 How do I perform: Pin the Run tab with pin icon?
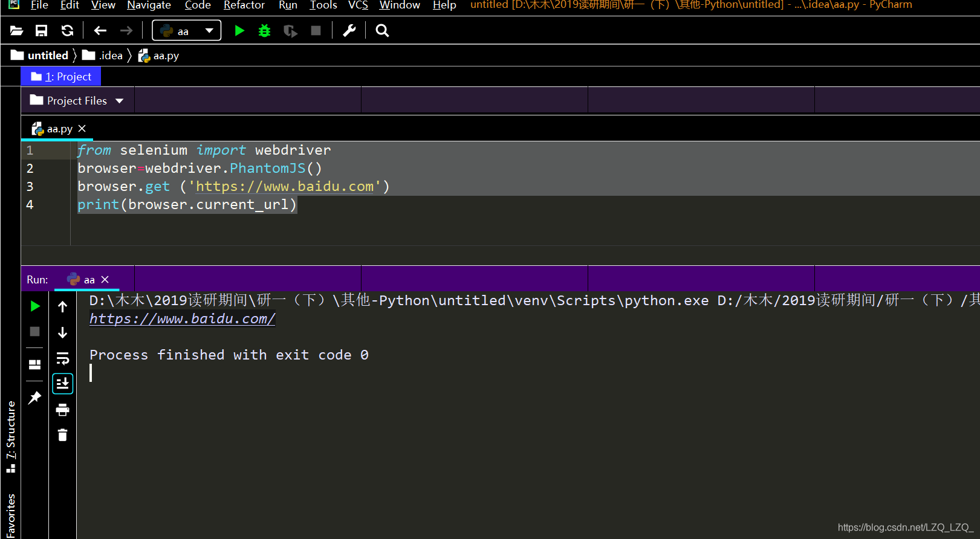coord(35,398)
